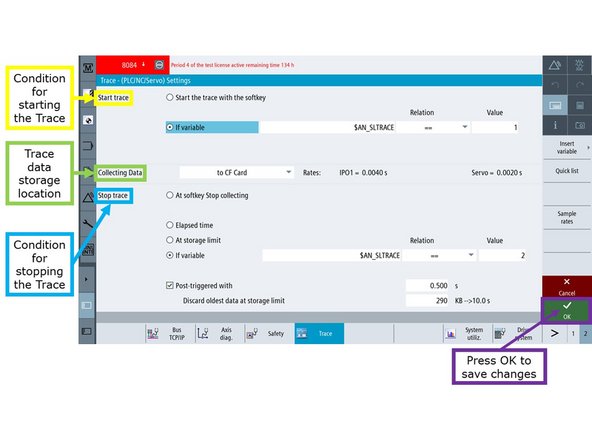Click the storage limit field 290

[x=427, y=301]
